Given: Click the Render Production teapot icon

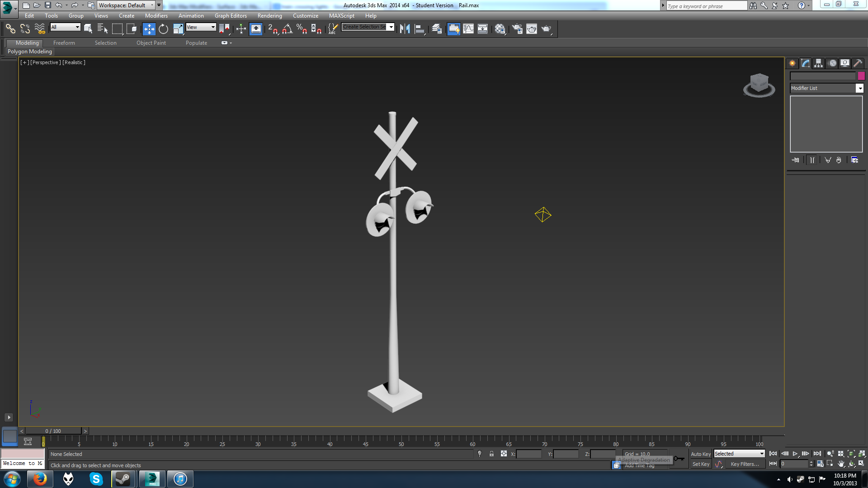Looking at the screenshot, I should [x=546, y=29].
